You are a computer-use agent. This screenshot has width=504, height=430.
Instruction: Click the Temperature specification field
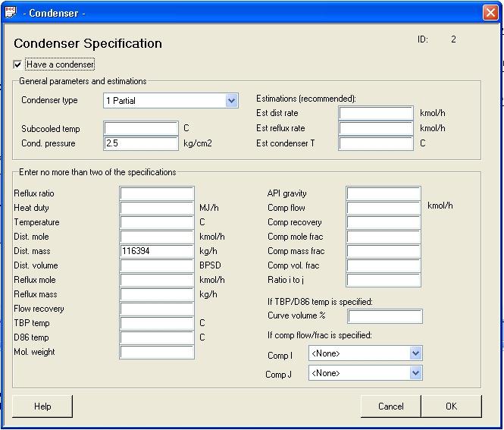coord(157,222)
